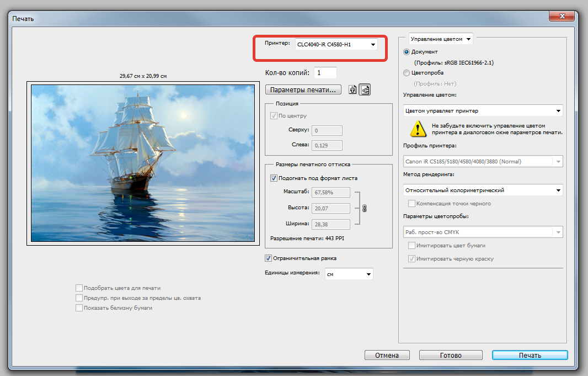Enable gamut warning Предупр. при выходе checkbox

[79, 298]
